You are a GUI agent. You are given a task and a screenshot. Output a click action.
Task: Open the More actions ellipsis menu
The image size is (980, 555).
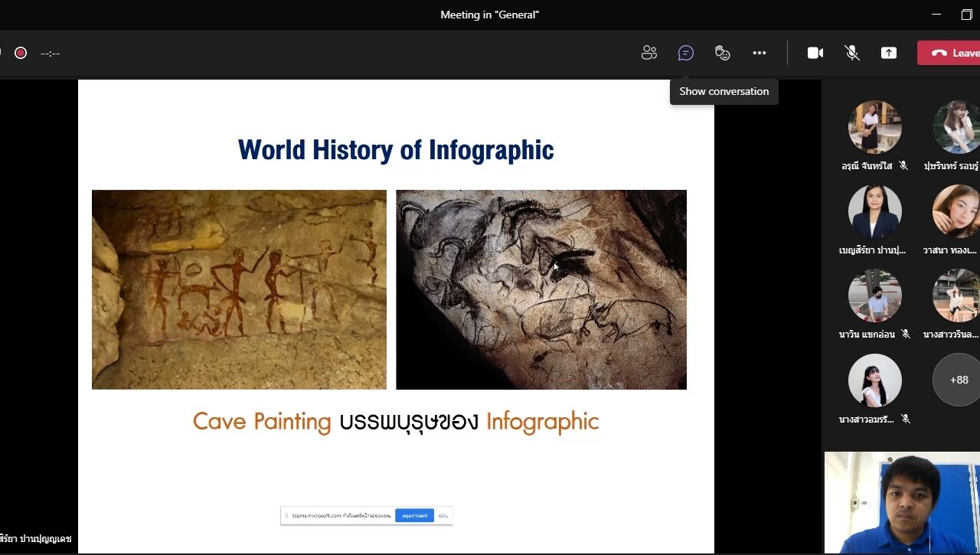pos(759,53)
